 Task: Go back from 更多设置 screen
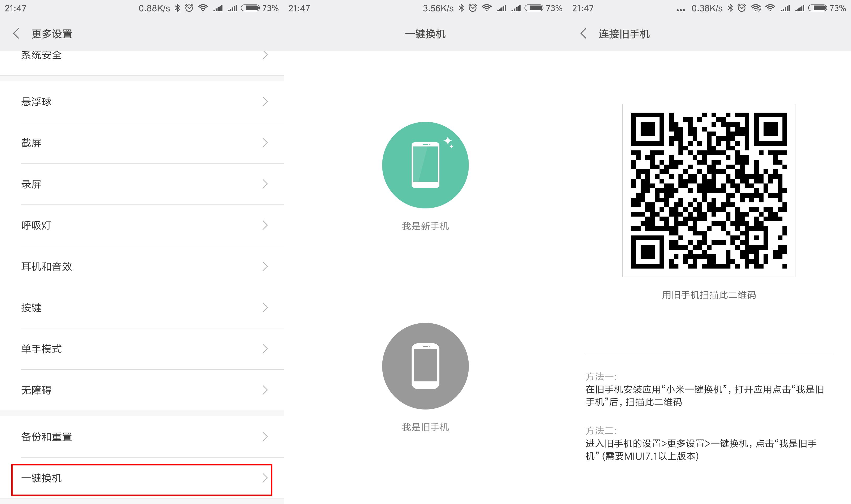pos(16,34)
